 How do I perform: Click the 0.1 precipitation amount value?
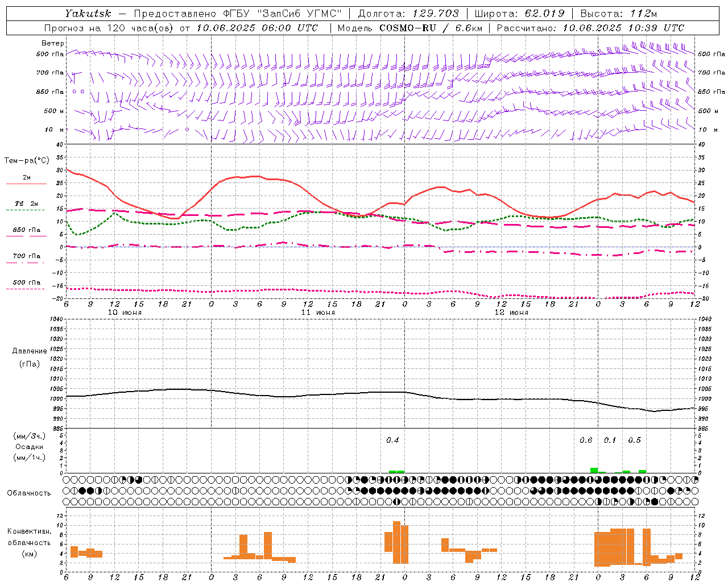(610, 440)
